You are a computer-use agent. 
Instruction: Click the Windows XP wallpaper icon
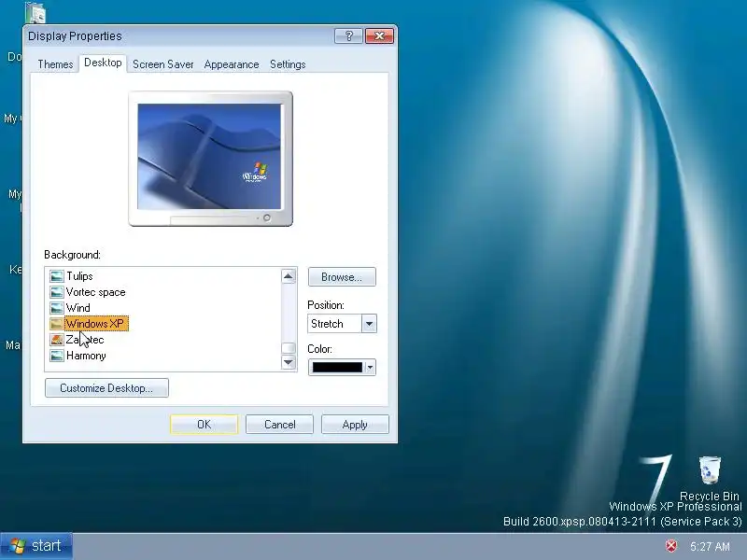coord(57,324)
